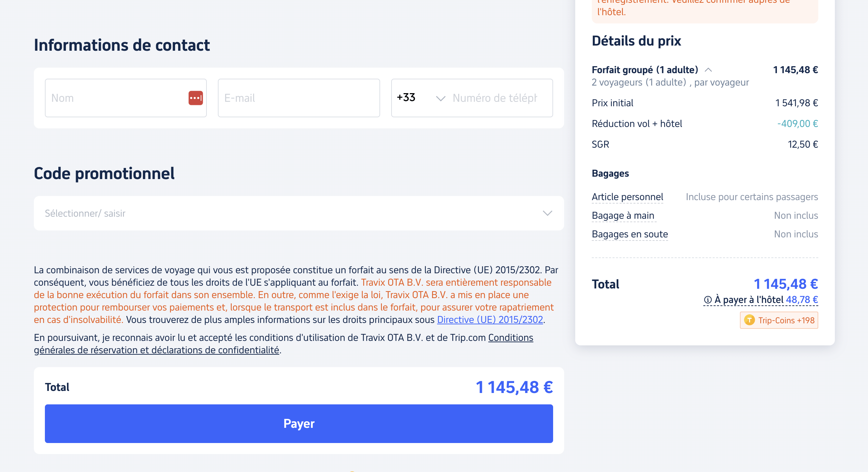This screenshot has height=472, width=868.
Task: Show Bagages en soute details
Action: click(629, 234)
